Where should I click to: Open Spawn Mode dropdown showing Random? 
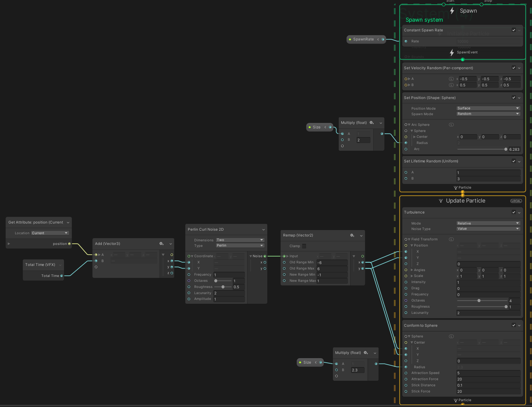pos(488,114)
